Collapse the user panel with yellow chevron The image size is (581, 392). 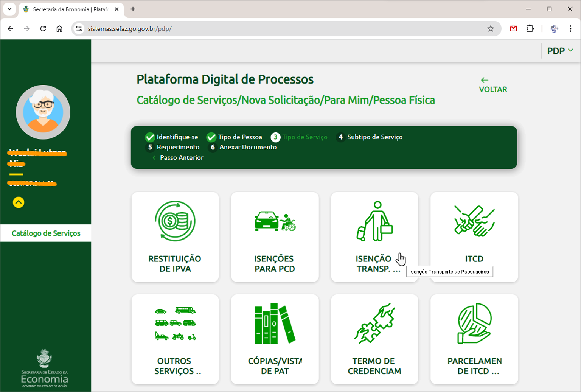pos(19,202)
